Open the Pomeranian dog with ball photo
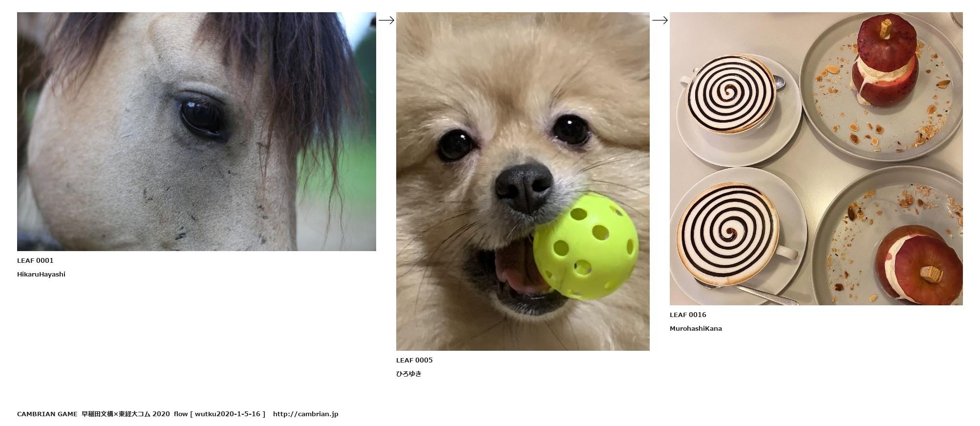The image size is (980, 426). pyautogui.click(x=523, y=181)
